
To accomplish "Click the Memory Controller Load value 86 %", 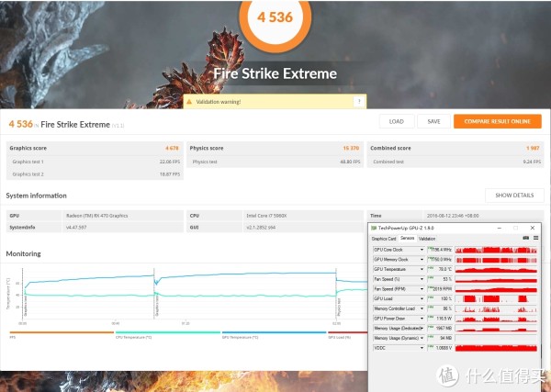I will (x=447, y=308).
